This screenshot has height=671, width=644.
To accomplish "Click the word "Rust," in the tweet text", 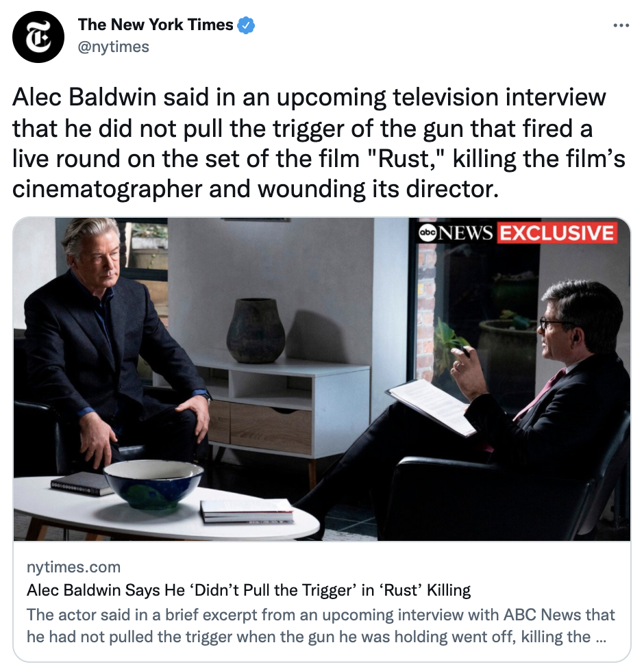I will (x=406, y=159).
